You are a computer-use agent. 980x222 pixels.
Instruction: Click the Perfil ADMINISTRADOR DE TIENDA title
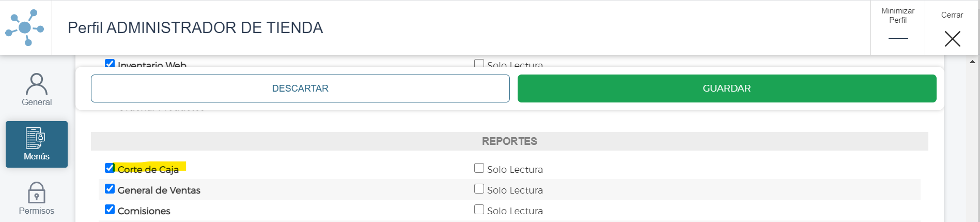pos(195,27)
